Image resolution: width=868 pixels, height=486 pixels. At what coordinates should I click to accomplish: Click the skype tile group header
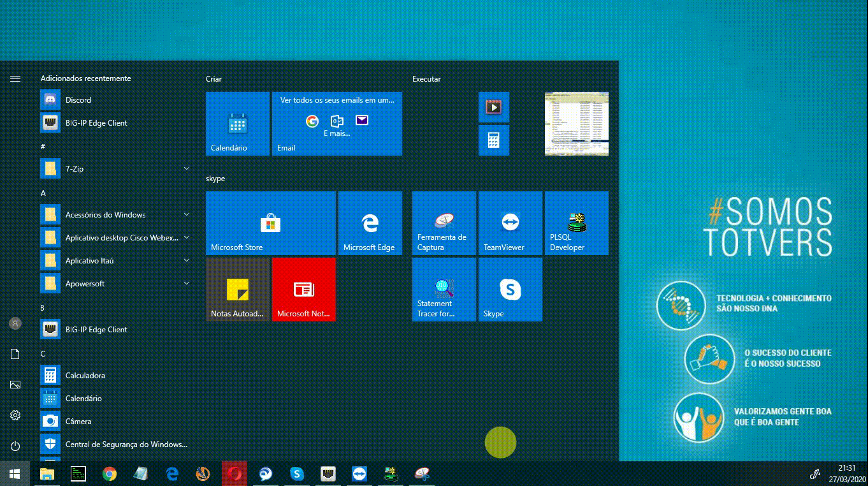215,179
